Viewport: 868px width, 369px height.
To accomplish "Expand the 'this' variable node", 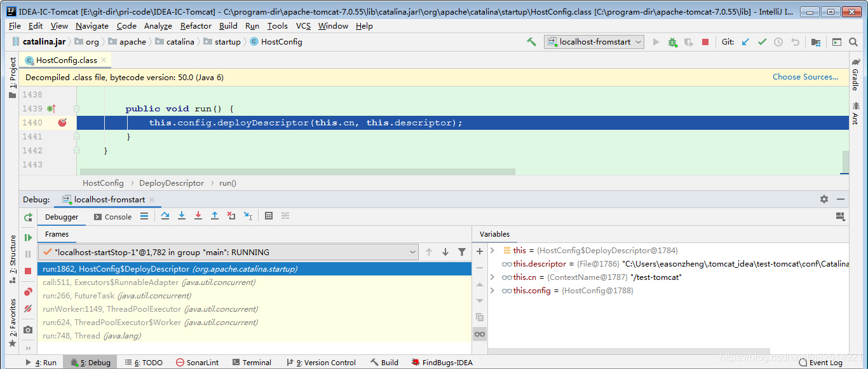I will [492, 251].
